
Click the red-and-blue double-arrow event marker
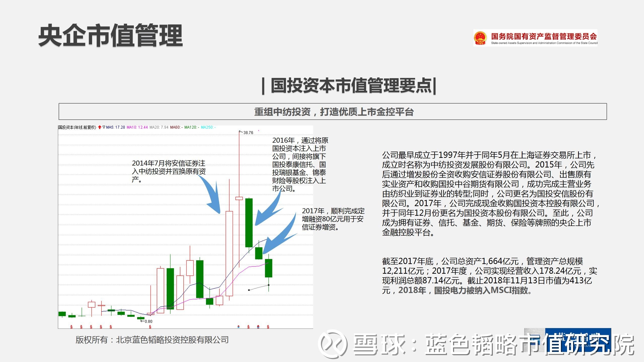[238, 327]
